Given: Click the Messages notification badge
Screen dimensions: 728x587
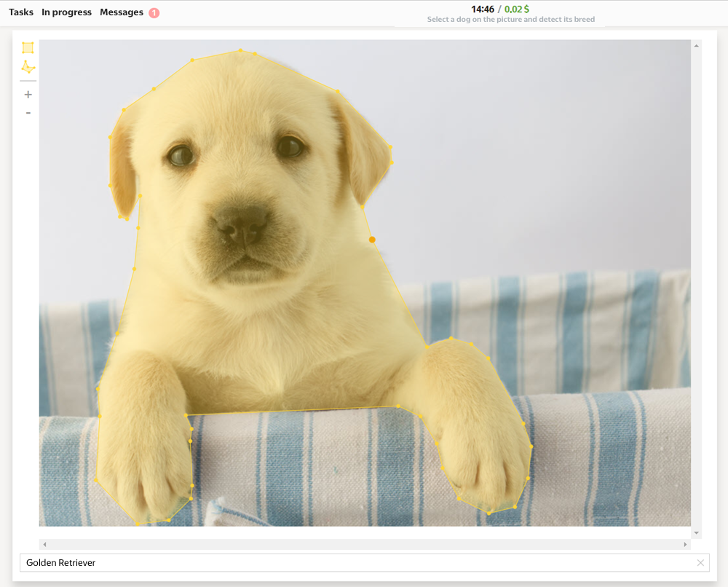Looking at the screenshot, I should click(154, 13).
